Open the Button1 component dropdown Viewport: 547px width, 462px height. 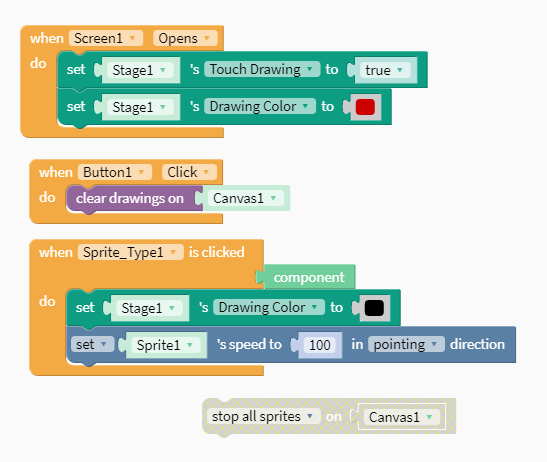pyautogui.click(x=115, y=172)
